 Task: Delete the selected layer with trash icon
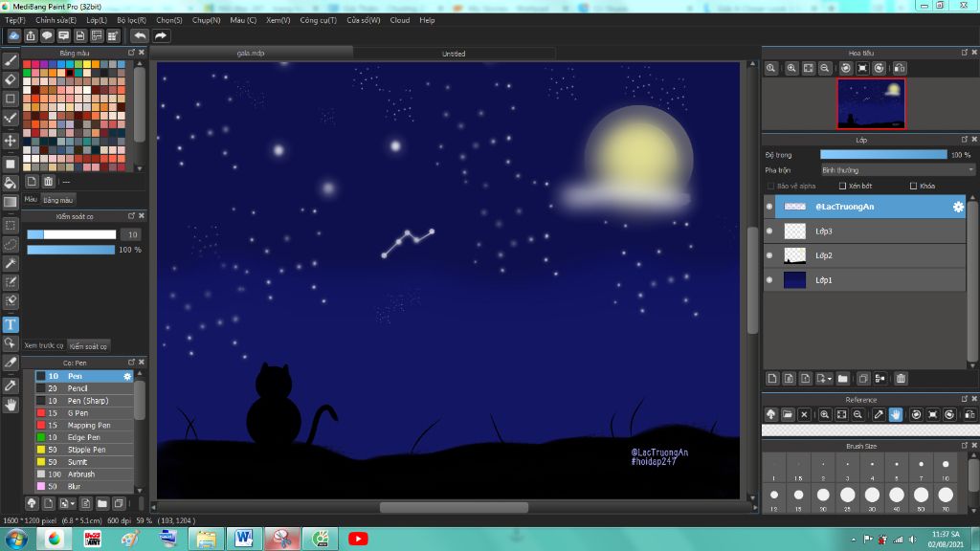click(x=901, y=379)
